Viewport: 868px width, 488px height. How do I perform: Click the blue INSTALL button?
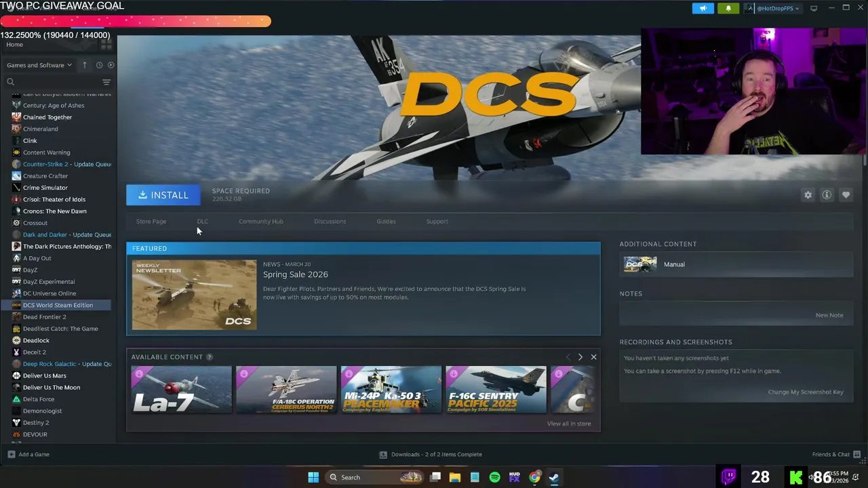(163, 195)
